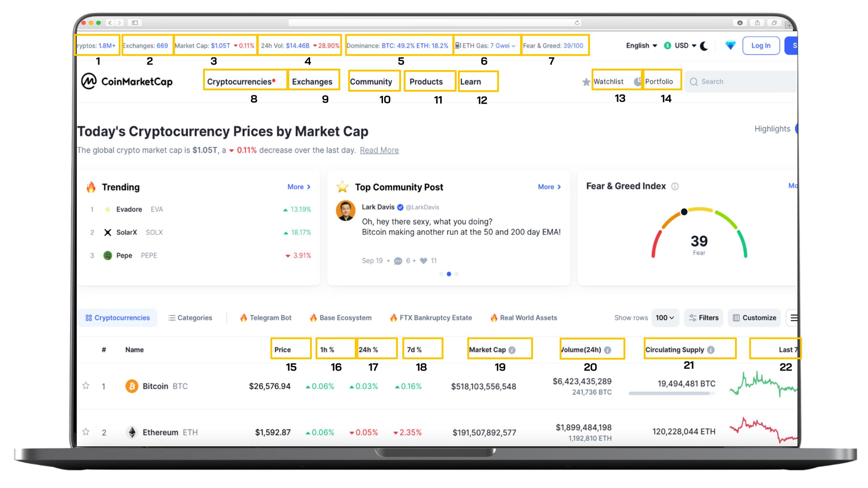Click the Fear Greed Index gauge slider
The width and height of the screenshot is (868, 488).
tap(684, 211)
